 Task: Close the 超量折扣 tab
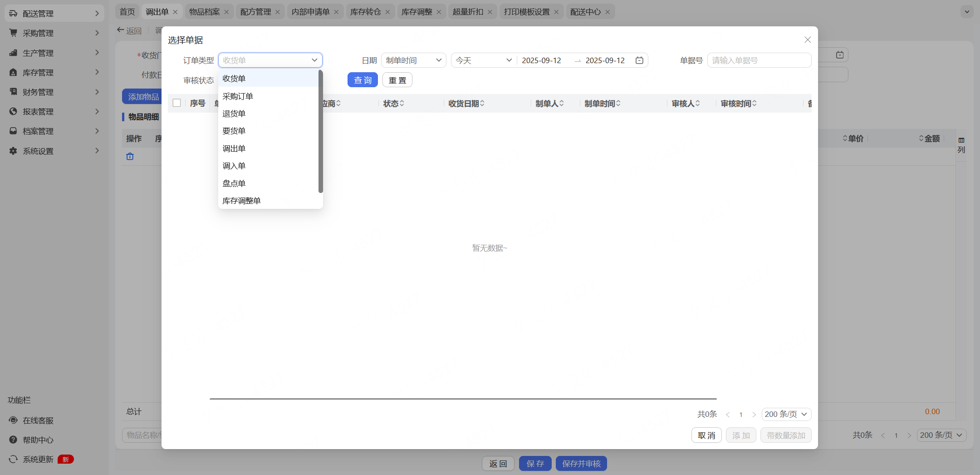[x=490, y=12]
